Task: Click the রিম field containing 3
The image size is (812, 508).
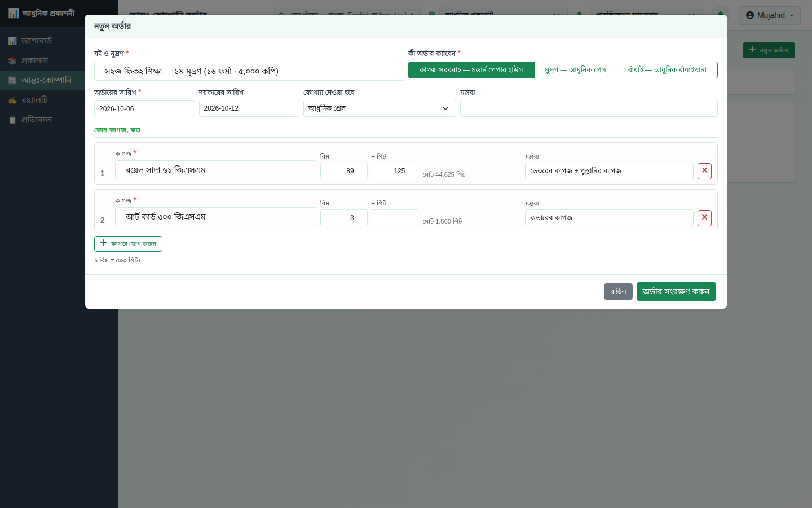Action: pyautogui.click(x=344, y=218)
